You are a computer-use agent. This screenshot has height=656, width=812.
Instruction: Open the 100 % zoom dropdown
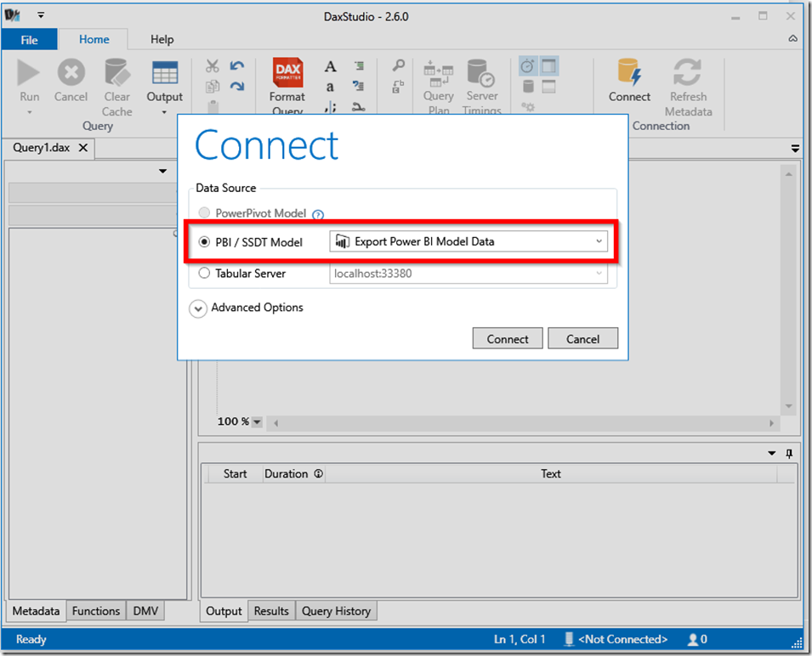coord(257,422)
